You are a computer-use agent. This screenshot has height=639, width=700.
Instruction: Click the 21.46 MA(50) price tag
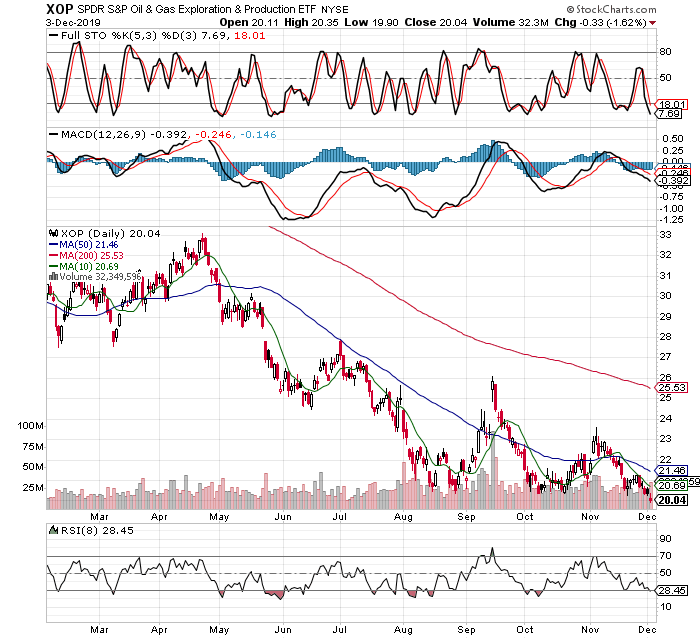coord(671,470)
